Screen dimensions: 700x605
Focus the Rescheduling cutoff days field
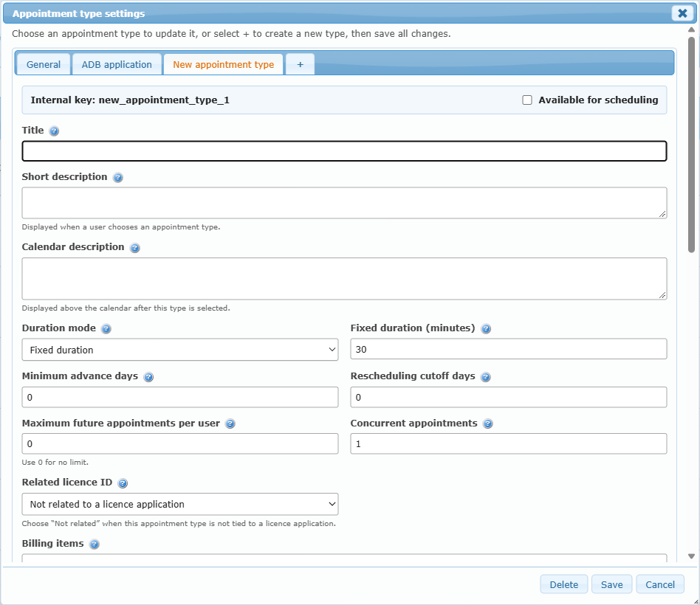point(509,397)
